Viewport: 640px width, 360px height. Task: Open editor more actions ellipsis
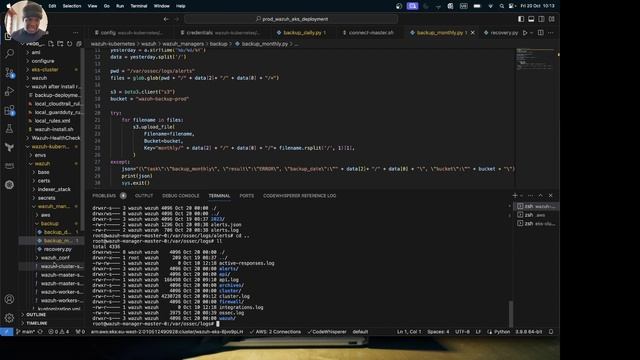(551, 33)
